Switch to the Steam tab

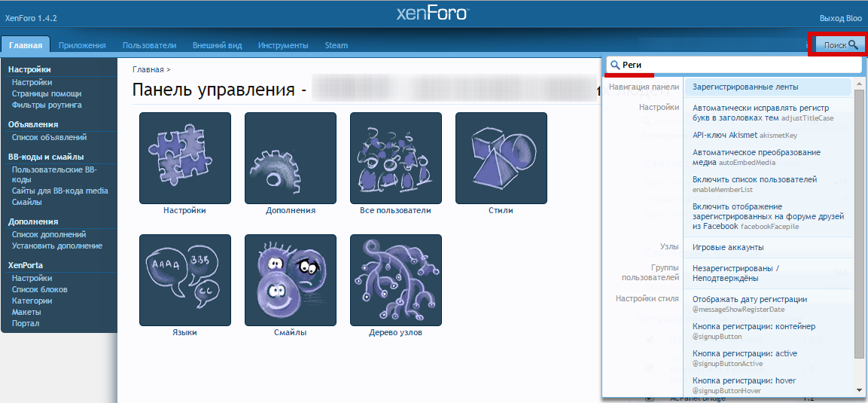pos(336,45)
